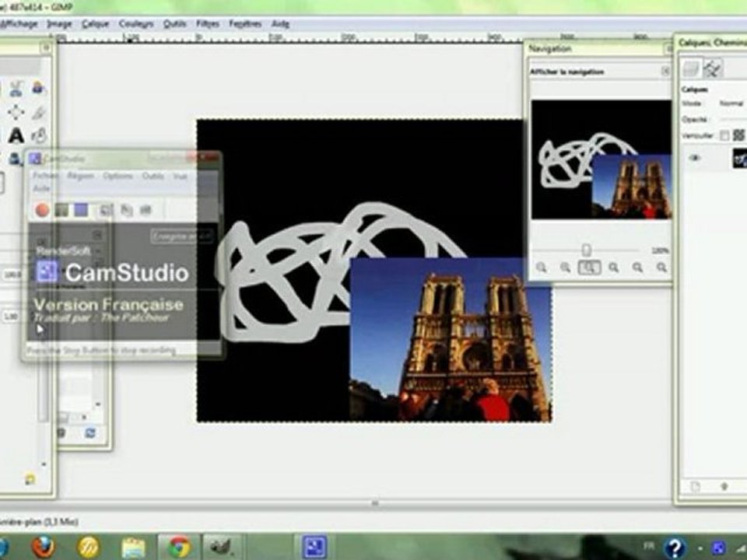Screen dimensions: 747x560
Task: Click the new layer icon at panel bottom
Action: pyautogui.click(x=696, y=486)
